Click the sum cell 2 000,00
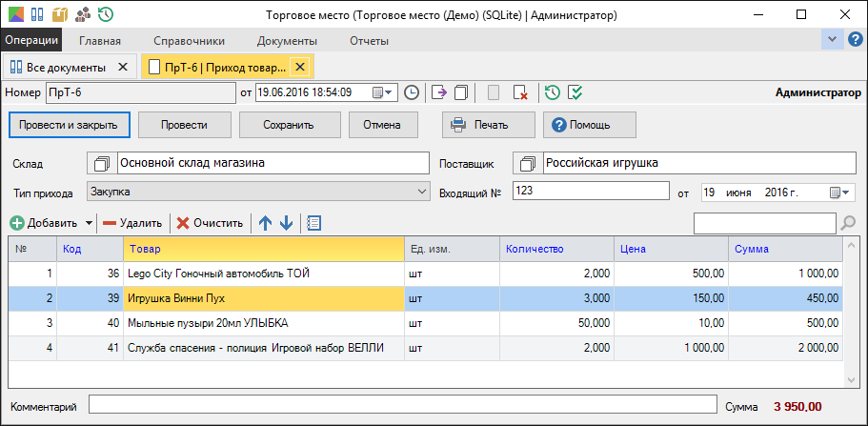Viewport: 868px width, 426px height. [785, 348]
